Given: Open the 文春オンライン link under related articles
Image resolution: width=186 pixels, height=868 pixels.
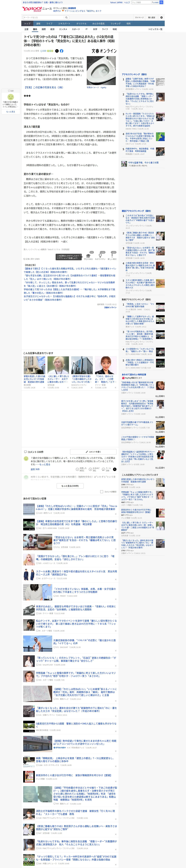Looking at the screenshot, I should pyautogui.click(x=110, y=307).
